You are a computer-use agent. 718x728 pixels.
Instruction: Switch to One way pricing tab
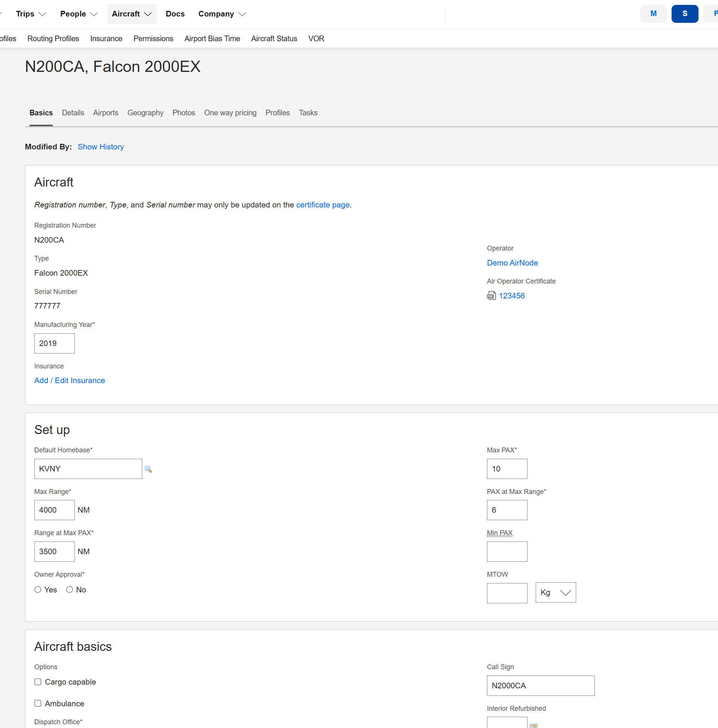[230, 113]
